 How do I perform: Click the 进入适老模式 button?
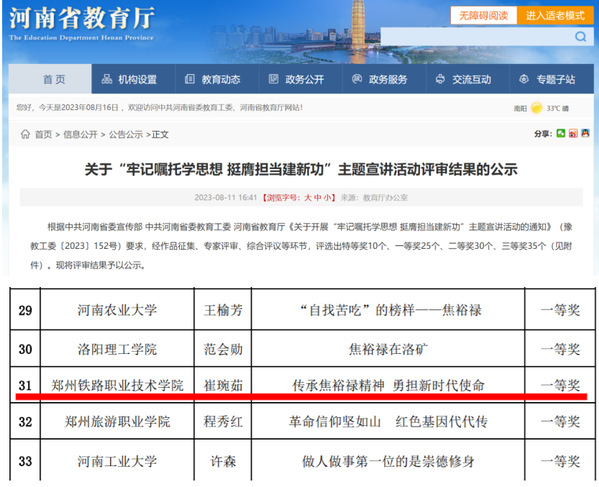coord(555,15)
